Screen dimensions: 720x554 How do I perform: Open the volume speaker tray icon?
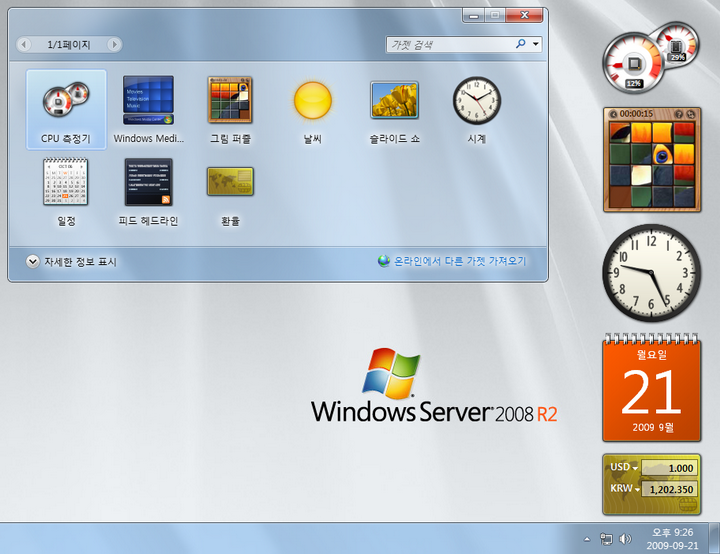625,539
